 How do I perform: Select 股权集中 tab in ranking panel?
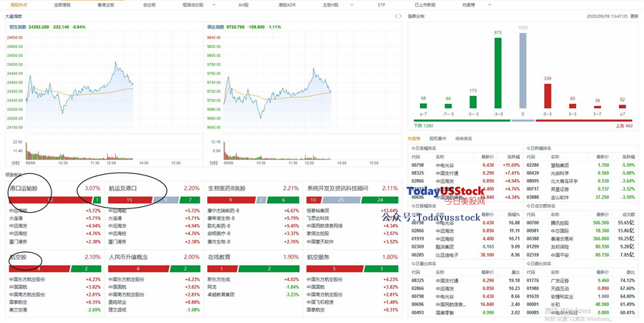438,138
